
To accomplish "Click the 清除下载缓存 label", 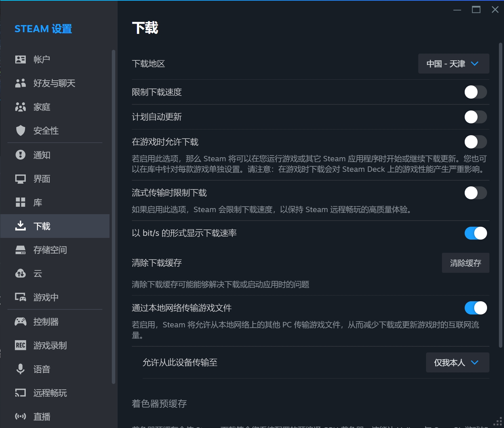I will tap(157, 263).
